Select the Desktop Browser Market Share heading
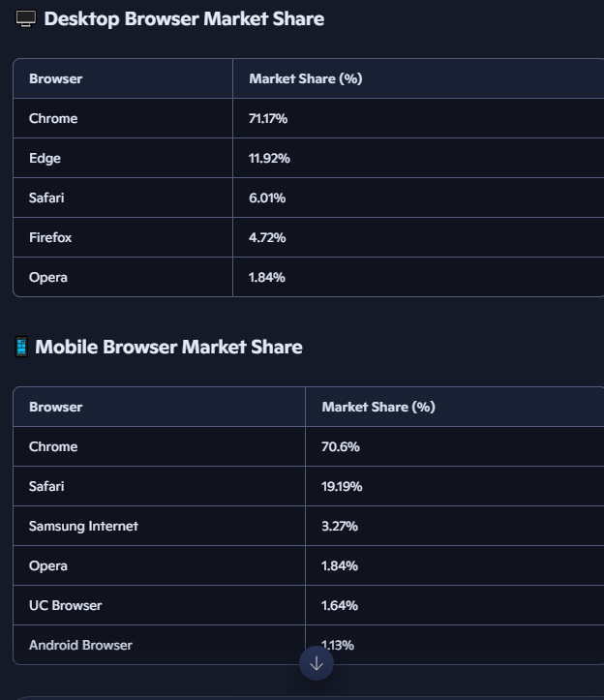604x700 pixels. (184, 19)
